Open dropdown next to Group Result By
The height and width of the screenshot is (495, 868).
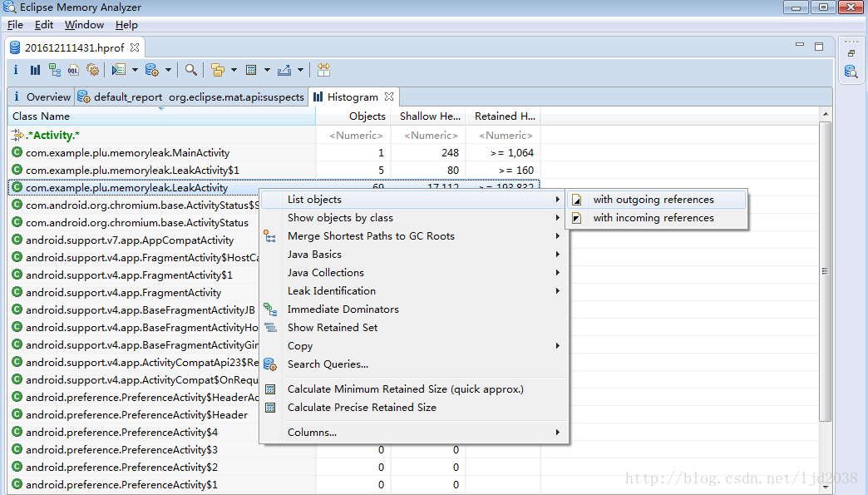tap(234, 70)
